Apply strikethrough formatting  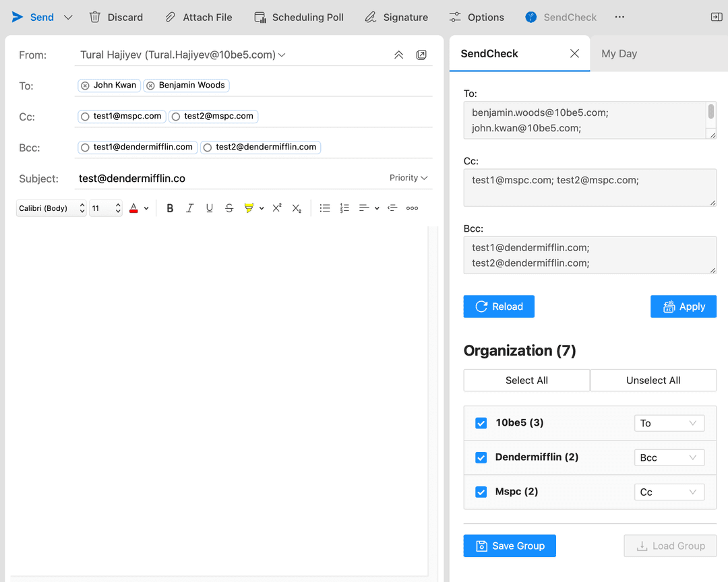click(x=229, y=208)
